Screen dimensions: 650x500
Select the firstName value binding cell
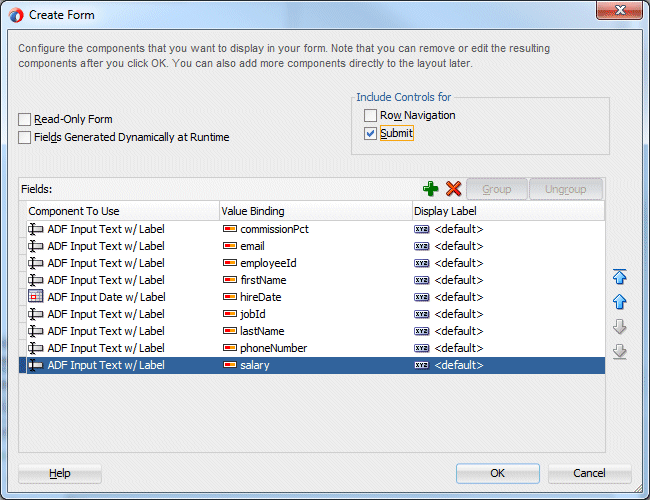pos(315,280)
